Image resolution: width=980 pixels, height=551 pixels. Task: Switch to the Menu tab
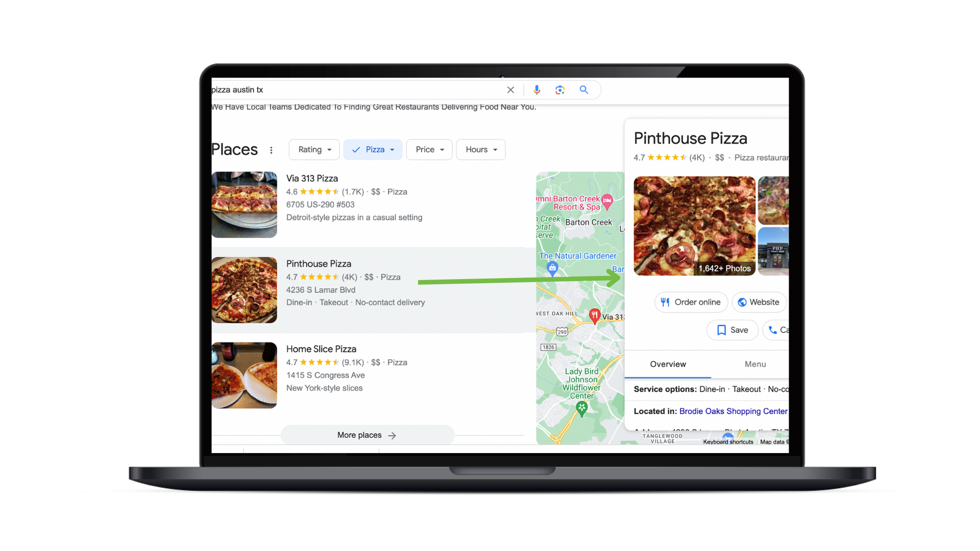(756, 364)
